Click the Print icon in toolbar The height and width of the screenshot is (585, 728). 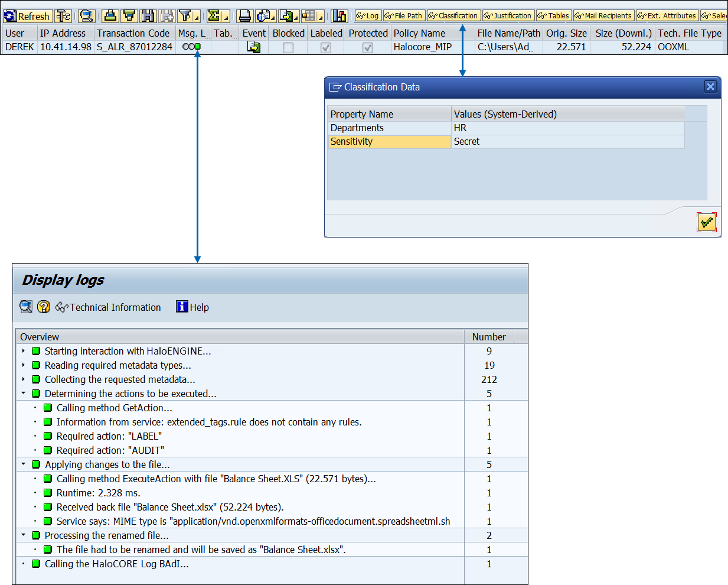tap(245, 16)
